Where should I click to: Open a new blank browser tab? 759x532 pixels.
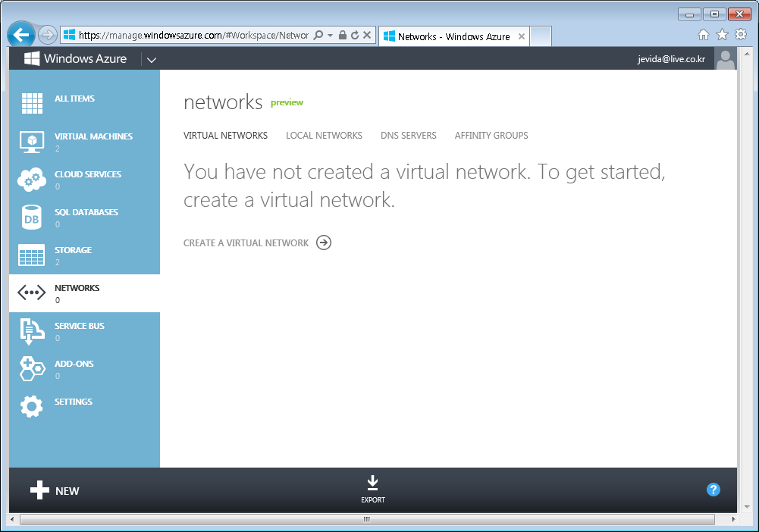click(x=541, y=36)
